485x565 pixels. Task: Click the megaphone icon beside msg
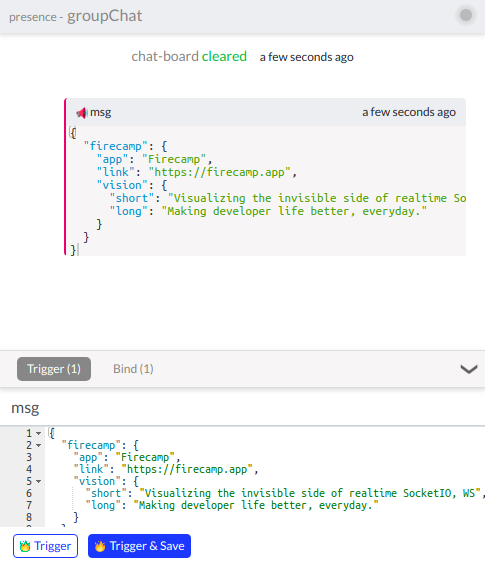(x=81, y=113)
